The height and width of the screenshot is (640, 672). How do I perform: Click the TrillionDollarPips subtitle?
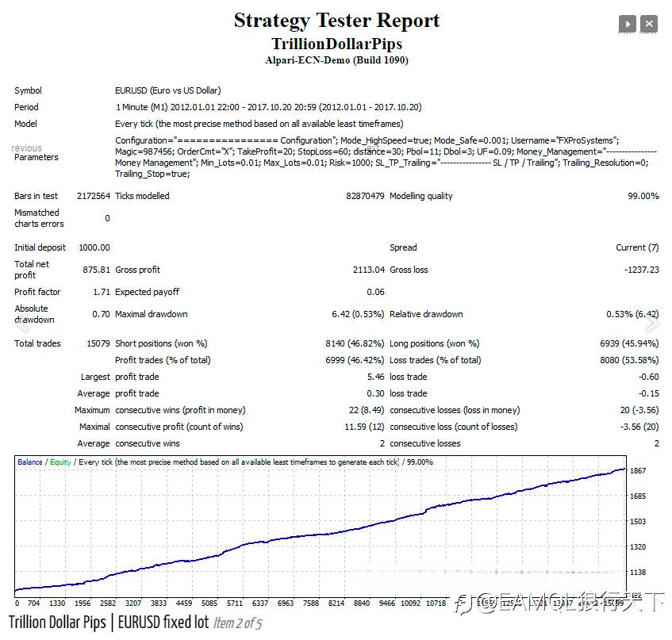tap(336, 44)
